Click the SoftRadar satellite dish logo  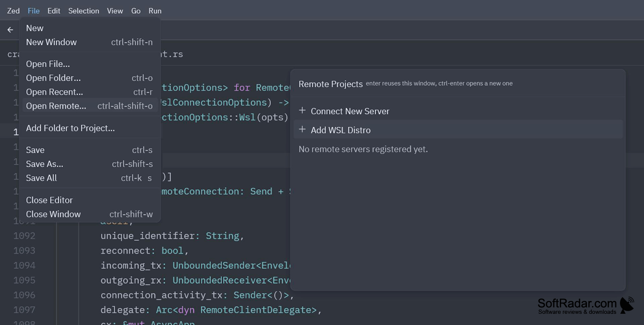click(627, 305)
